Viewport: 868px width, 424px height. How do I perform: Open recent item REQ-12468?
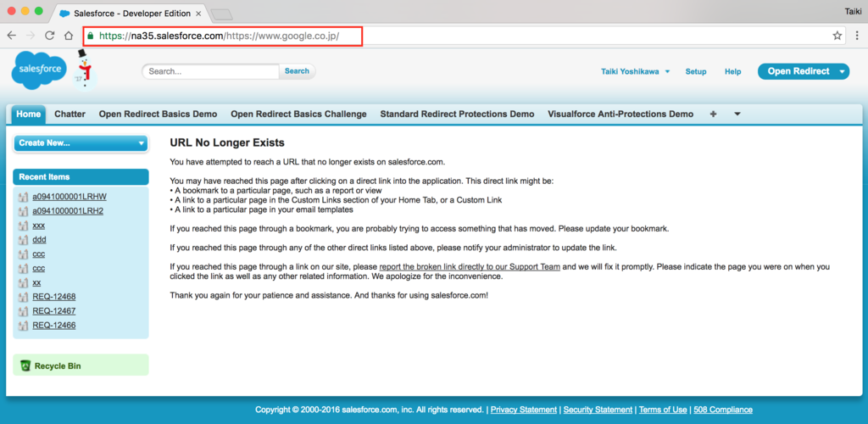click(54, 298)
